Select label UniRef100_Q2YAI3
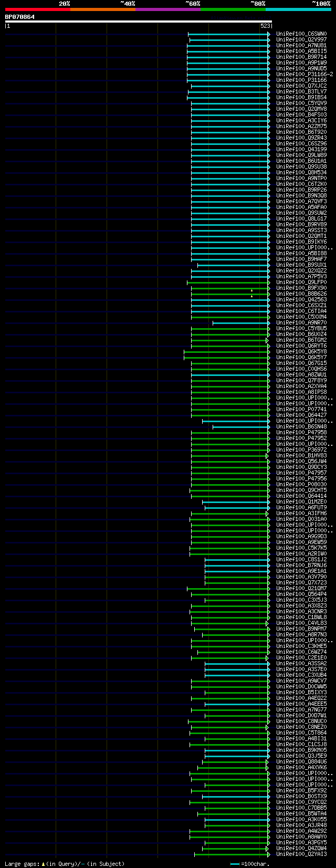Screen dimensions: 336x868 301,854
